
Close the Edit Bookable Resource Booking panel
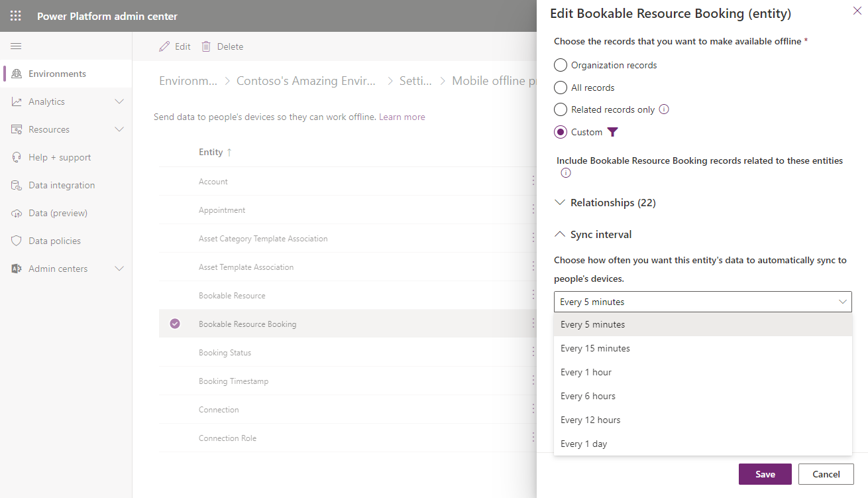[x=856, y=10]
